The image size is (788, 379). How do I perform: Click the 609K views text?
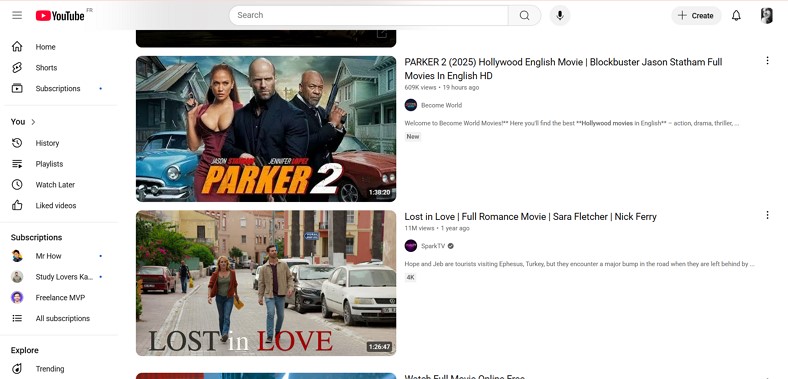420,87
